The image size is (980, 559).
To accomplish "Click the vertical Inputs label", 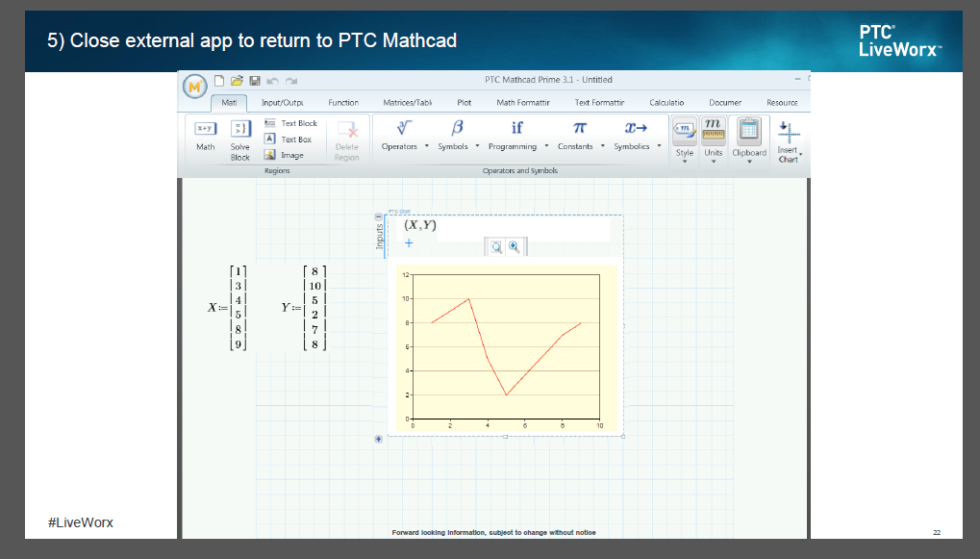I will coord(379,237).
